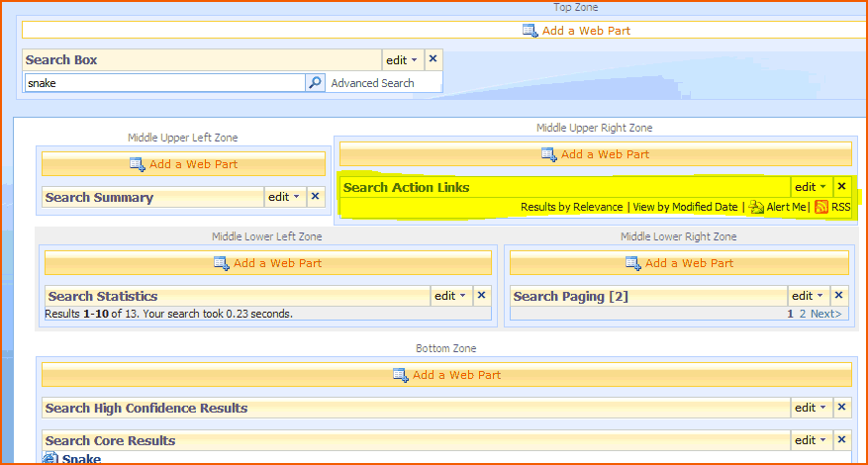Close the Search Action Links web part
The height and width of the screenshot is (465, 868).
[842, 186]
